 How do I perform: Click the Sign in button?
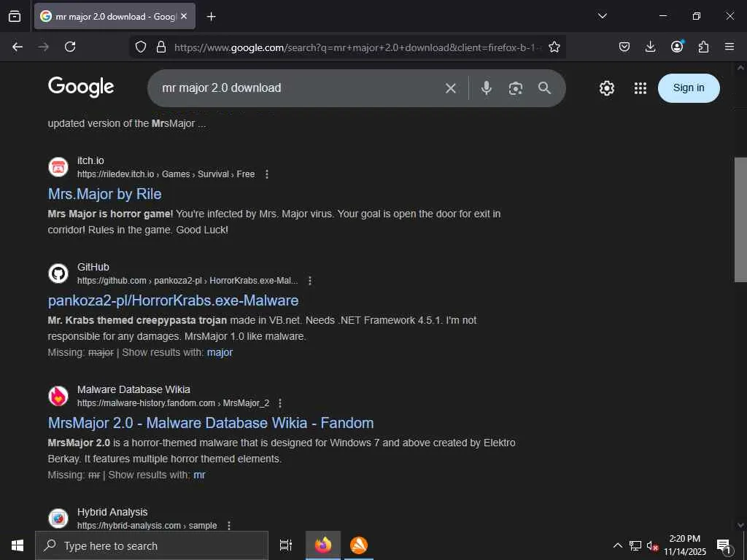pos(689,88)
